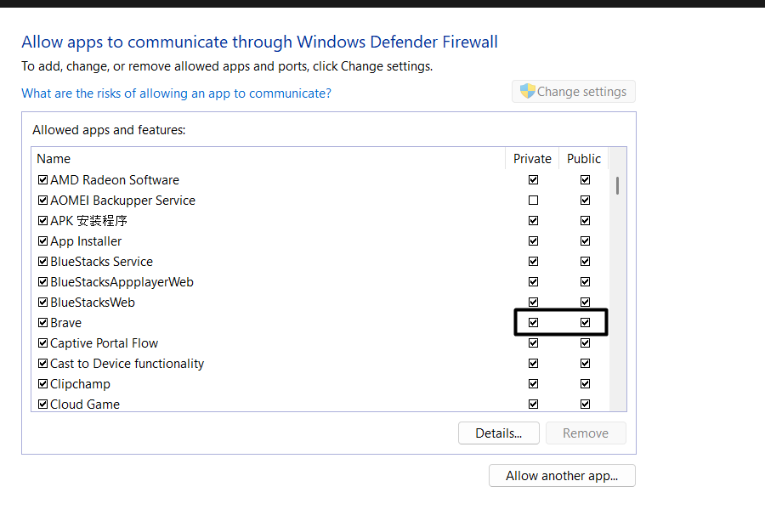Viewport: 765px width, 532px height.
Task: Toggle Clipchamp name checkbox
Action: (x=42, y=384)
